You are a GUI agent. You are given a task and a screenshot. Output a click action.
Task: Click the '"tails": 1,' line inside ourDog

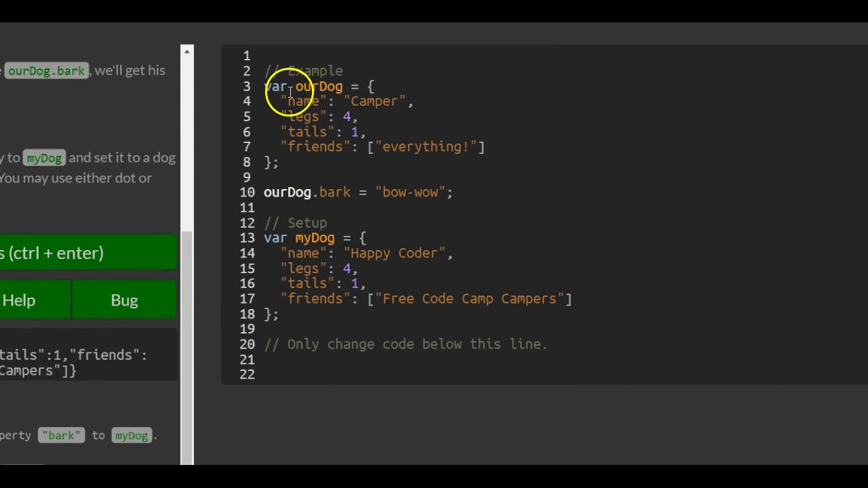(x=323, y=132)
